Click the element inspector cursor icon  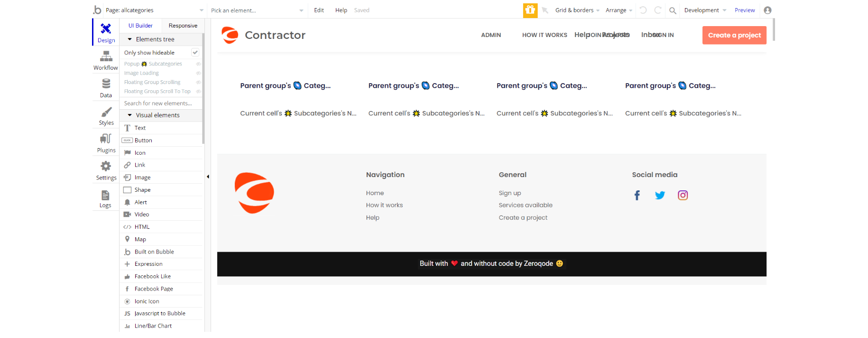point(545,10)
